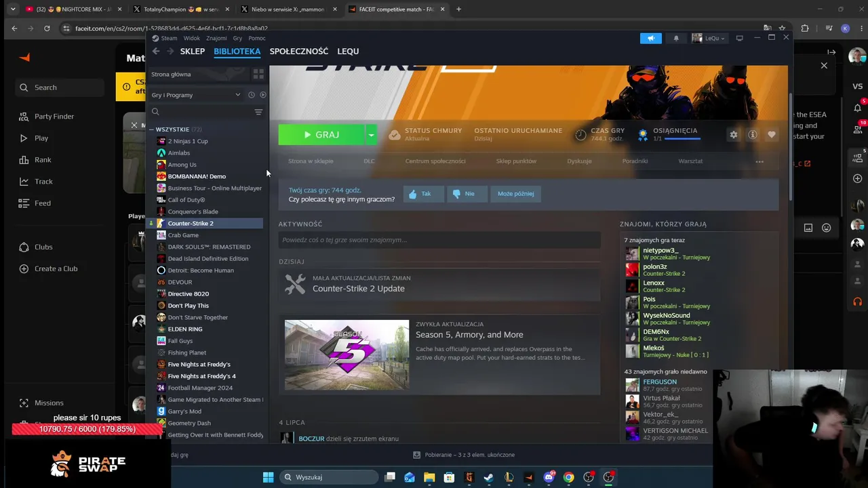
Task: Open Google Chrome from the taskbar
Action: coord(568,477)
